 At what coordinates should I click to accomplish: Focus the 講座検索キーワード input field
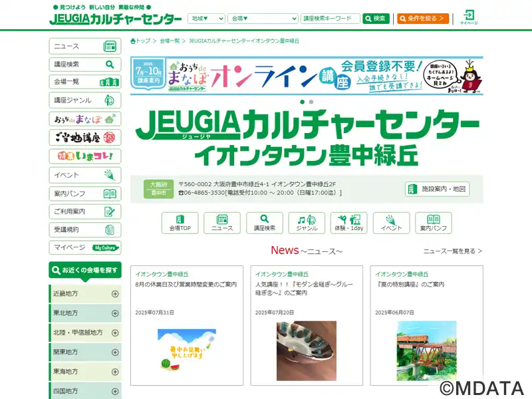[330, 19]
